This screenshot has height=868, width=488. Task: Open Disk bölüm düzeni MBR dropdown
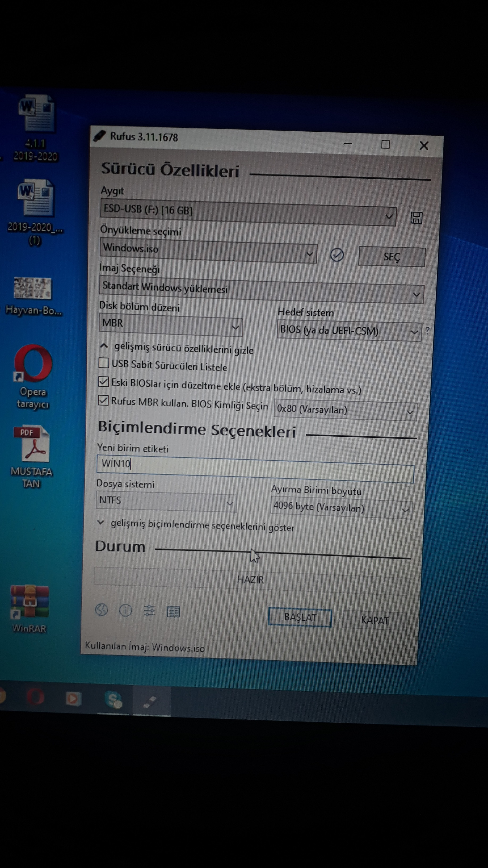click(170, 325)
